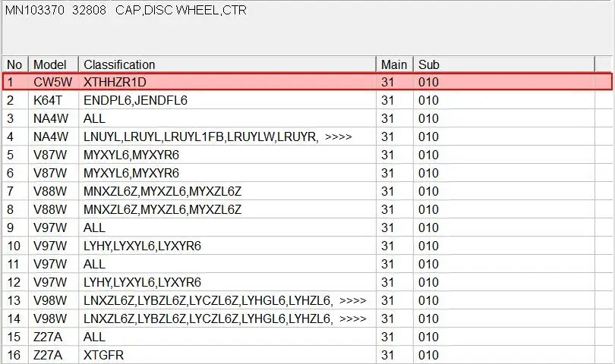615x364 pixels.
Task: Select Sub value 010 in row 16
Action: [428, 355]
